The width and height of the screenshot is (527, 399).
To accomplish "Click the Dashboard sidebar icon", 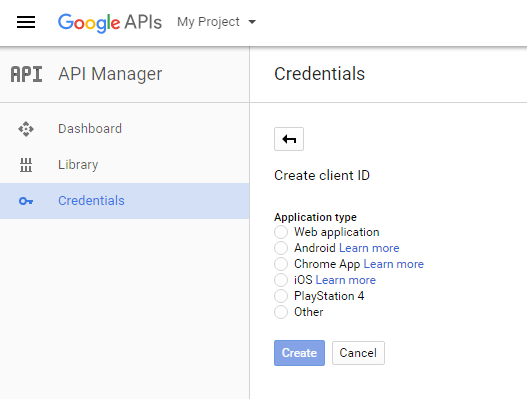I will click(x=26, y=129).
